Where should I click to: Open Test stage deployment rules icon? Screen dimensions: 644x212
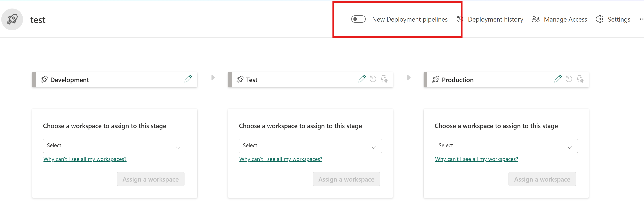(x=384, y=79)
